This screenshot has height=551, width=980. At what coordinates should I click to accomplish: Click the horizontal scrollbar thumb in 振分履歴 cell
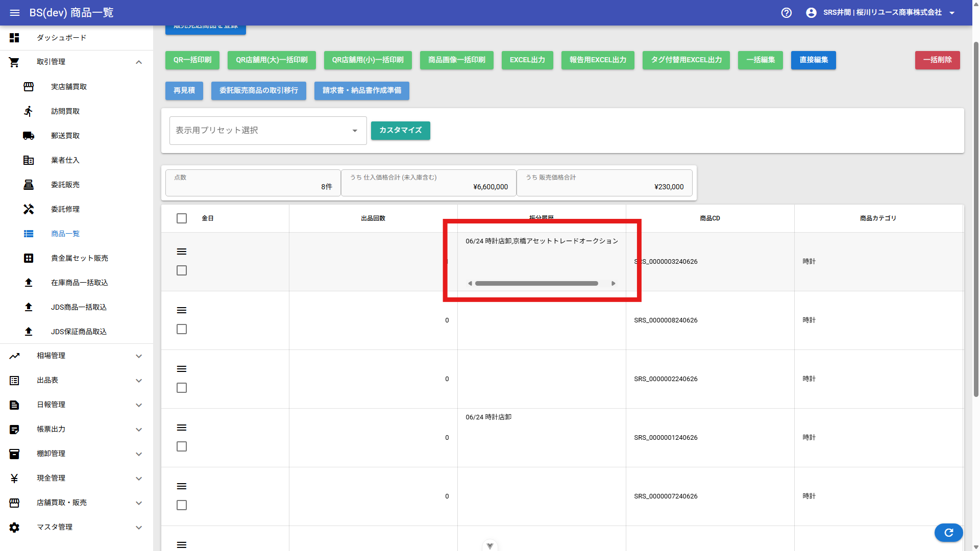pos(536,284)
